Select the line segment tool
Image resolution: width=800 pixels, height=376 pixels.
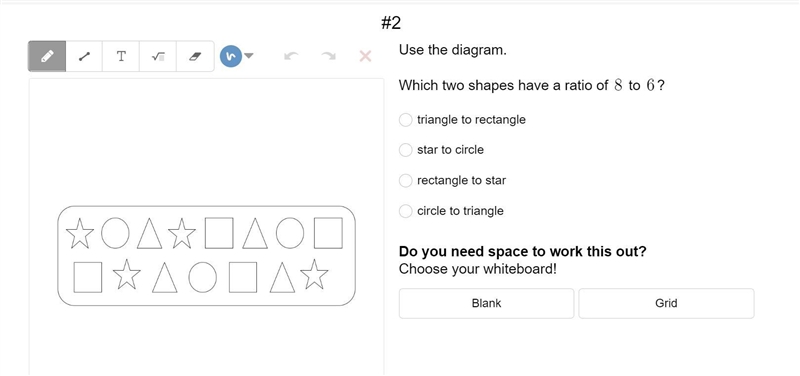84,56
